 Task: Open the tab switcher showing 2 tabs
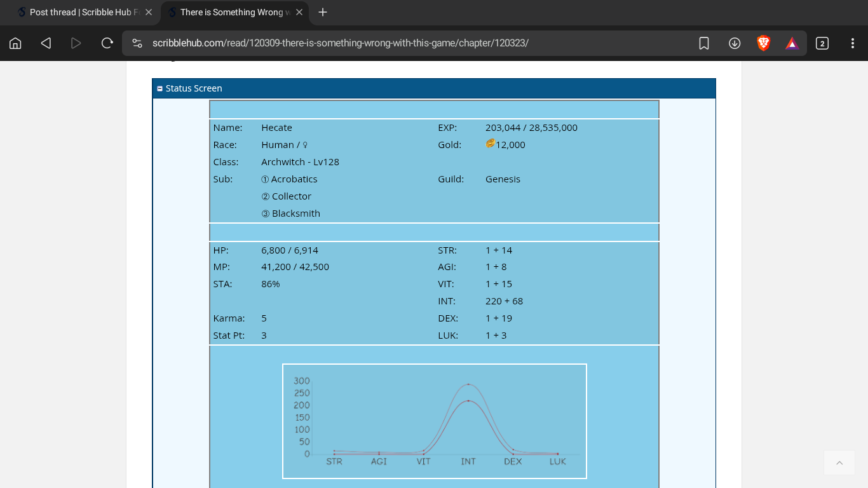822,43
